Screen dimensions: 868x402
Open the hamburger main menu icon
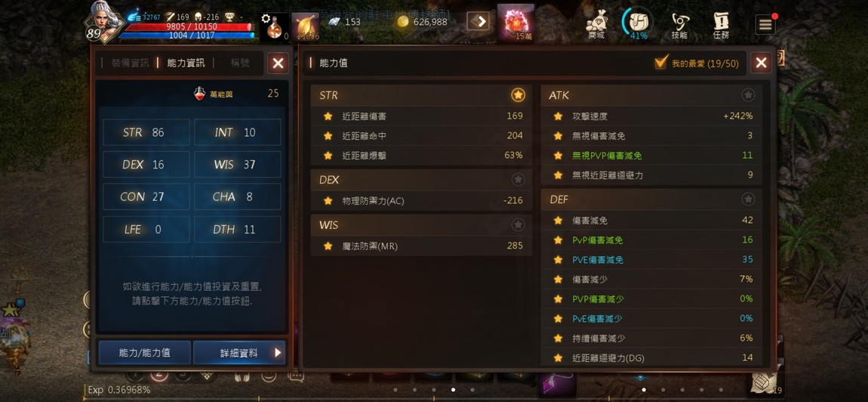[x=765, y=24]
